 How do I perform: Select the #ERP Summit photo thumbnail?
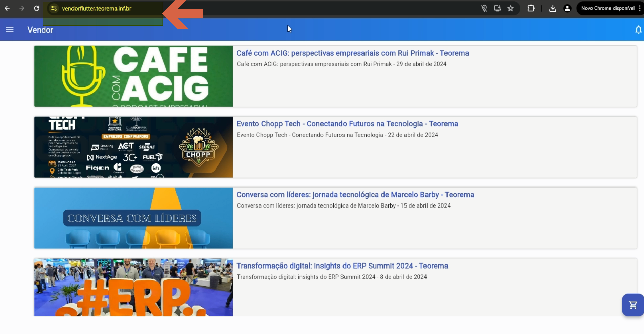[x=133, y=288]
